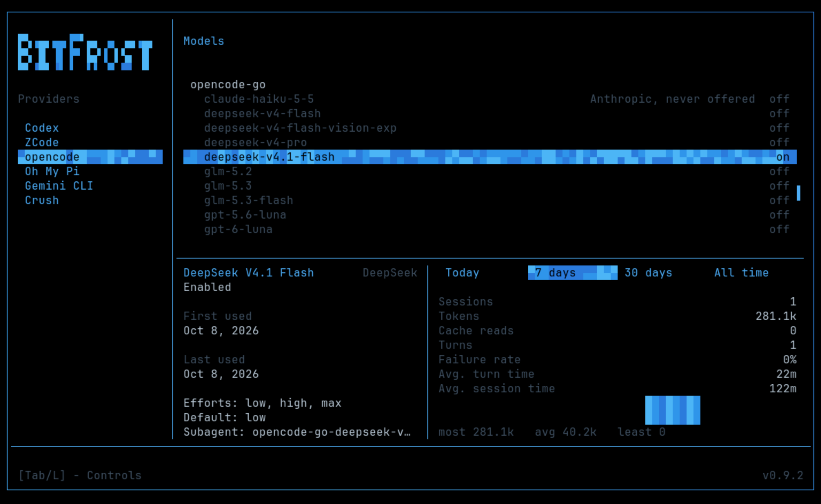Click the Avg. session time 122m value
The width and height of the screenshot is (821, 504).
(783, 389)
